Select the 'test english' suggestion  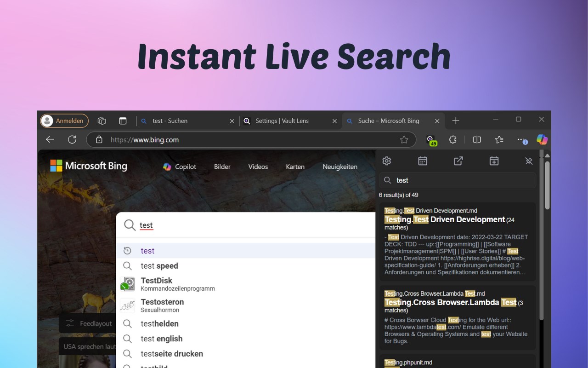[x=246, y=339]
